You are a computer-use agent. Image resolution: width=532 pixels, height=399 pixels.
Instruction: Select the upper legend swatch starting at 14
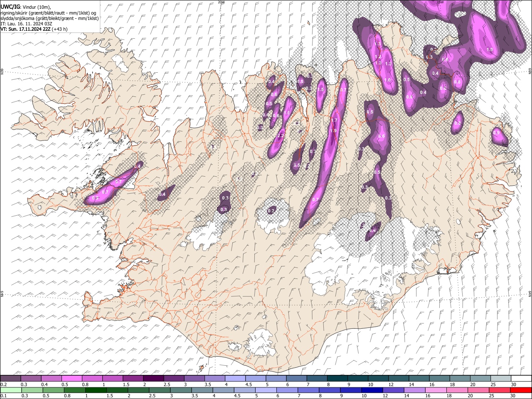pos(419,378)
